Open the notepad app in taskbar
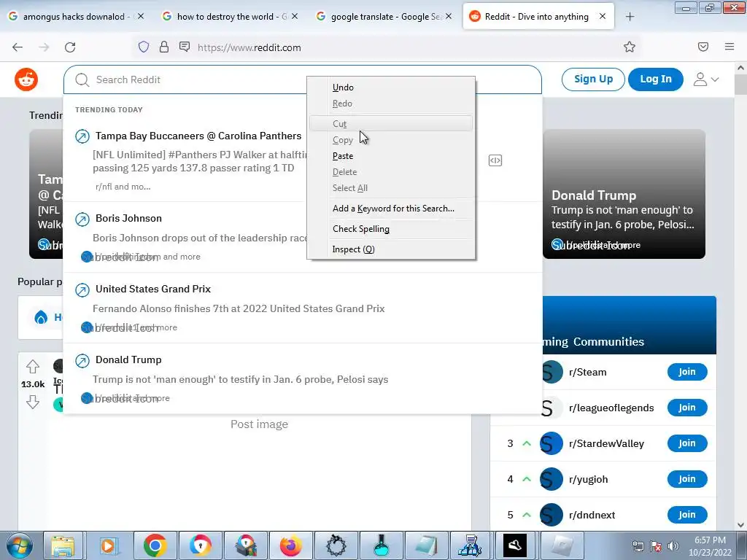The width and height of the screenshot is (747, 560). [x=426, y=545]
